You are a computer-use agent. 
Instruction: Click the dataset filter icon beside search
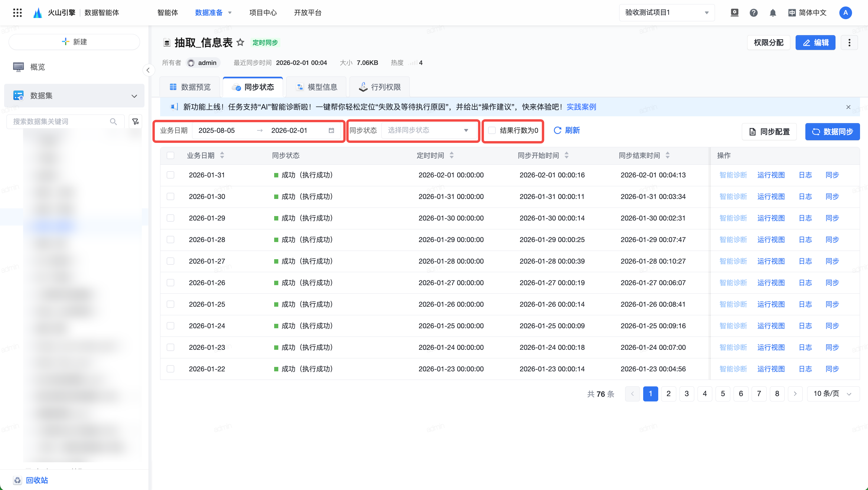pos(135,122)
